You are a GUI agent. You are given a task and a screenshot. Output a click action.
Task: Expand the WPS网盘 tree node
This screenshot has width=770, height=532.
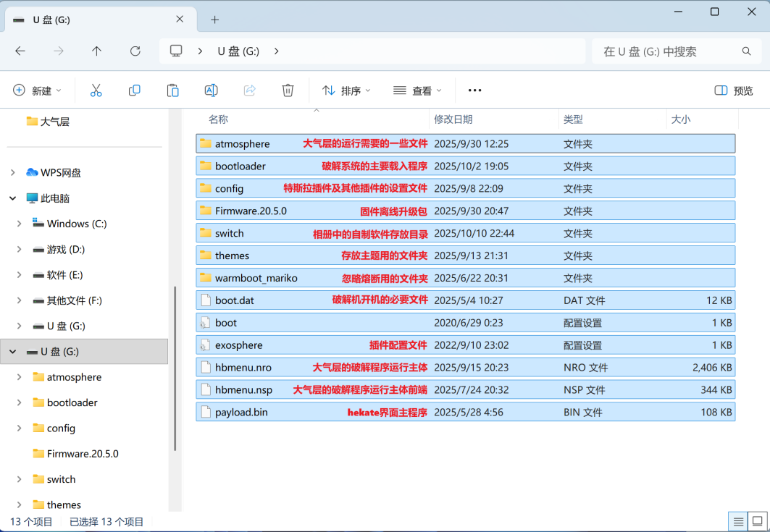(12, 172)
